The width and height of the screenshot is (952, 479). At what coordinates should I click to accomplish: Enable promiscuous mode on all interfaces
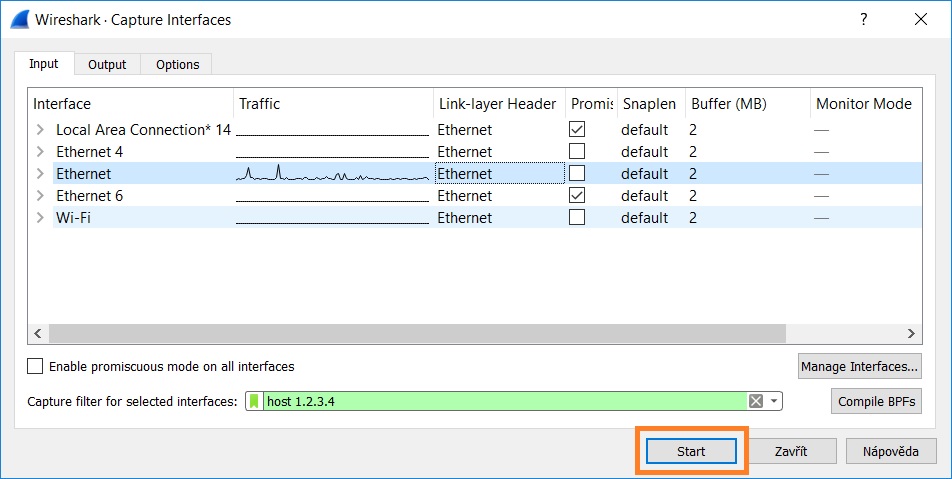[x=36, y=367]
